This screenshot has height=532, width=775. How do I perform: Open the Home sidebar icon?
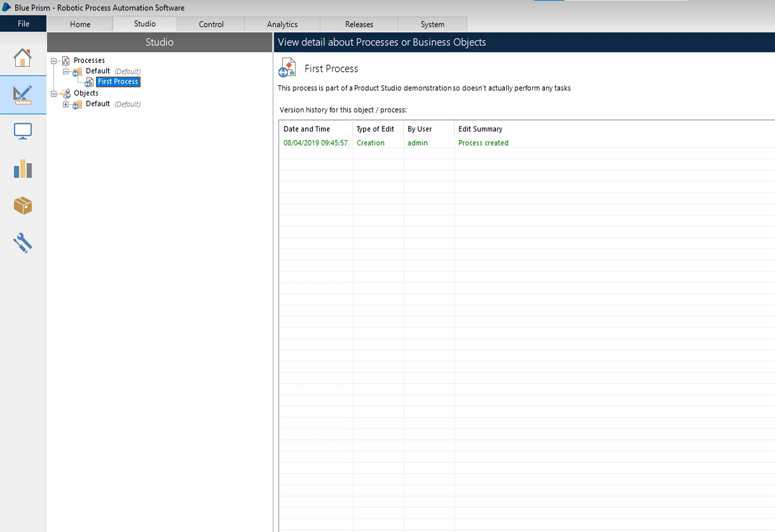click(23, 57)
